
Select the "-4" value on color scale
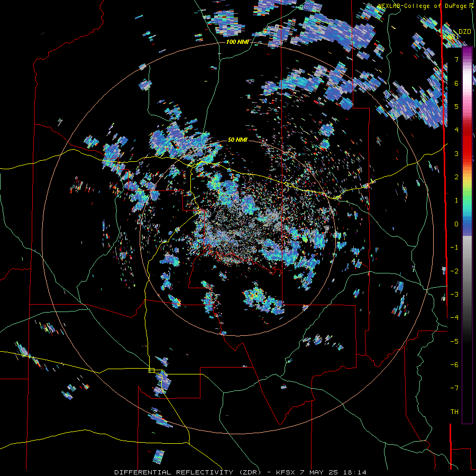click(x=454, y=318)
